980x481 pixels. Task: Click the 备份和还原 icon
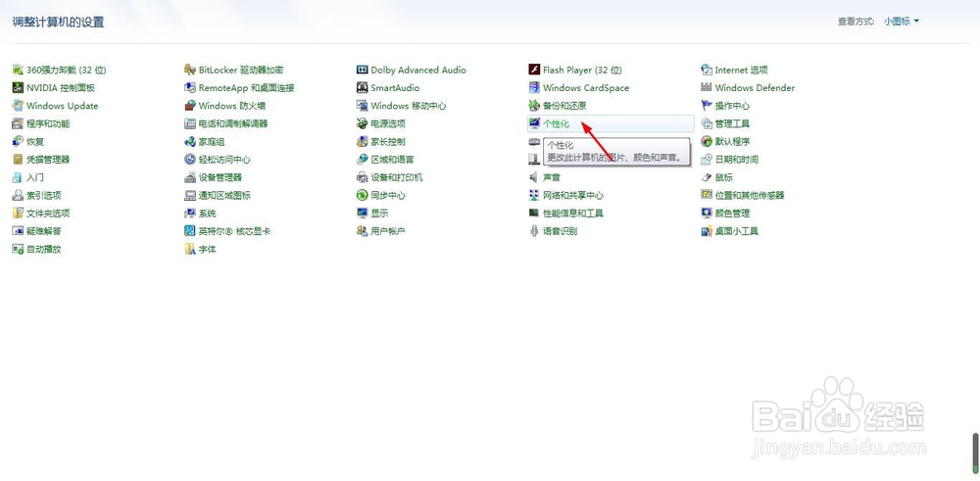[534, 106]
